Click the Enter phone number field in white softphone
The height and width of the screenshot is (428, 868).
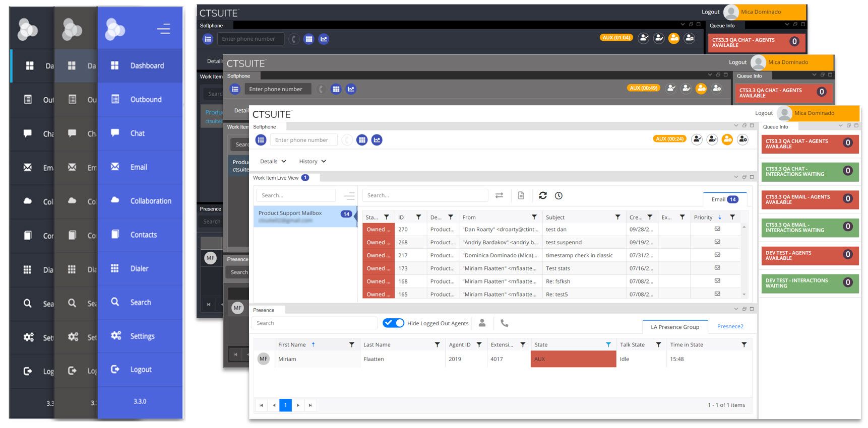[303, 140]
